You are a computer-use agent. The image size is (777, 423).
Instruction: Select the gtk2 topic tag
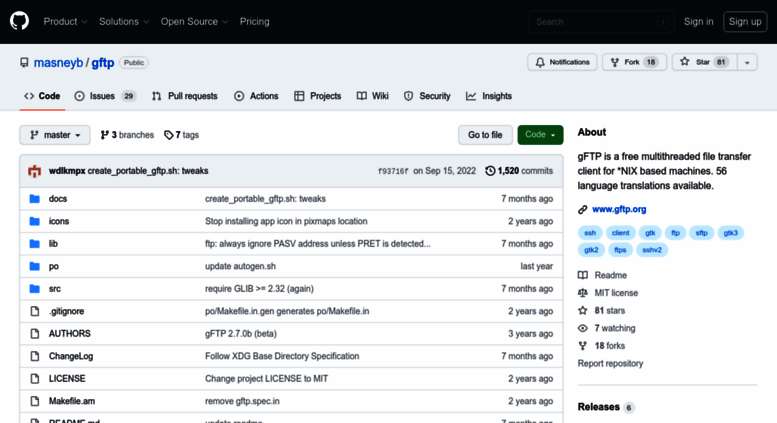click(591, 250)
